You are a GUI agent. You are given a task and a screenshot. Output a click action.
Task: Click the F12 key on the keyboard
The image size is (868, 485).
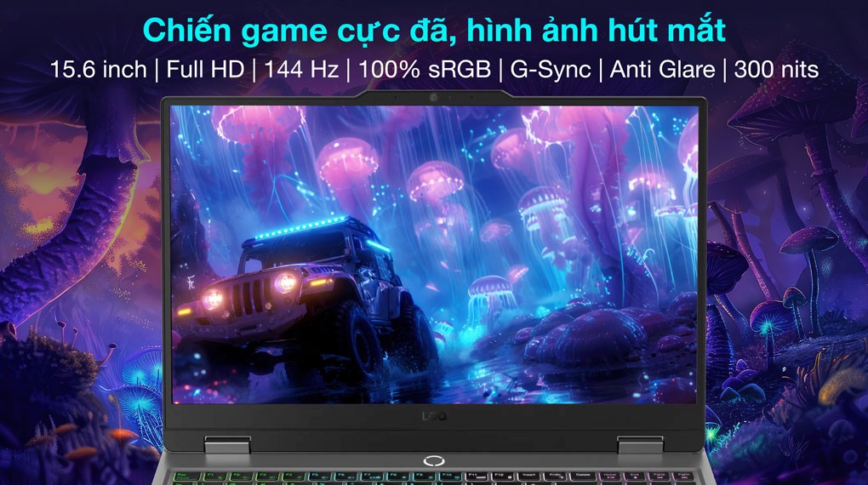(503, 476)
